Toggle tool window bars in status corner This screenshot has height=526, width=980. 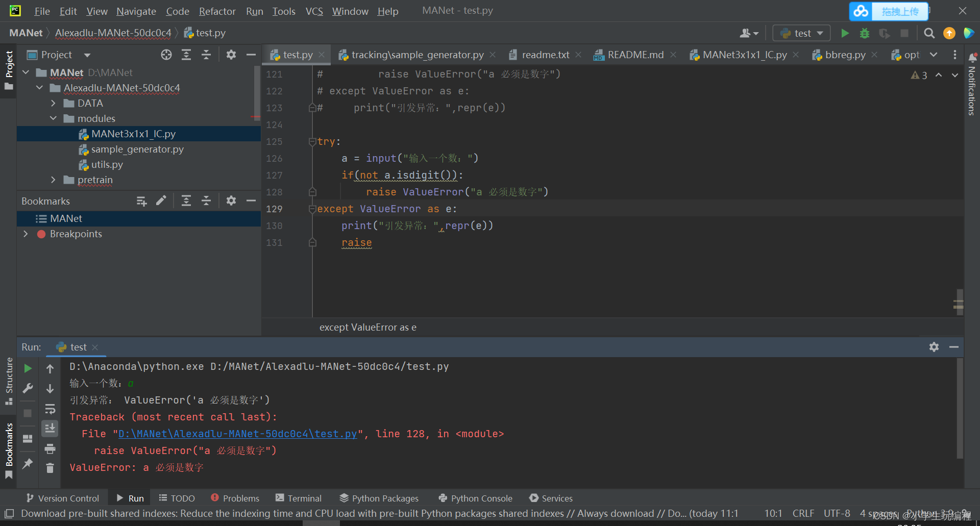pyautogui.click(x=9, y=513)
